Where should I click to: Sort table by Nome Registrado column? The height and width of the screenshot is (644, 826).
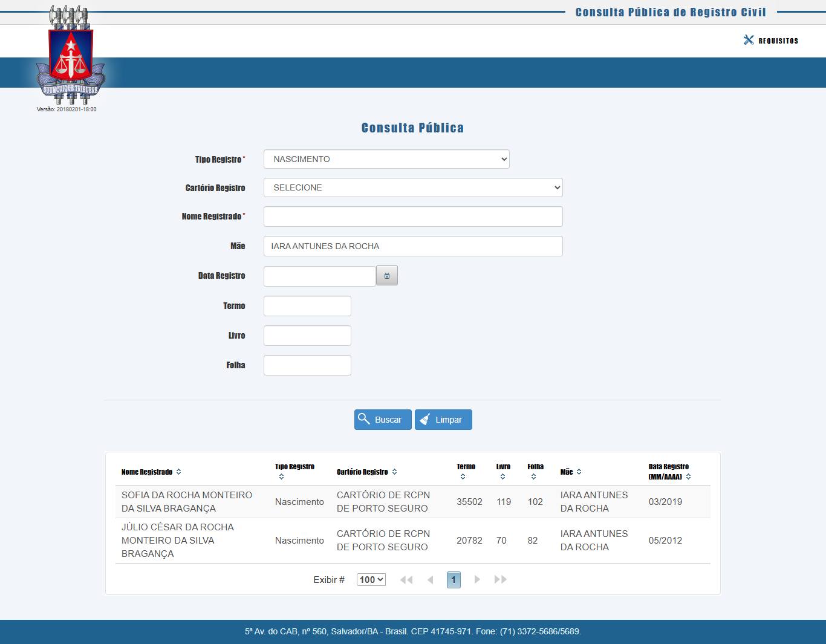pyautogui.click(x=178, y=472)
